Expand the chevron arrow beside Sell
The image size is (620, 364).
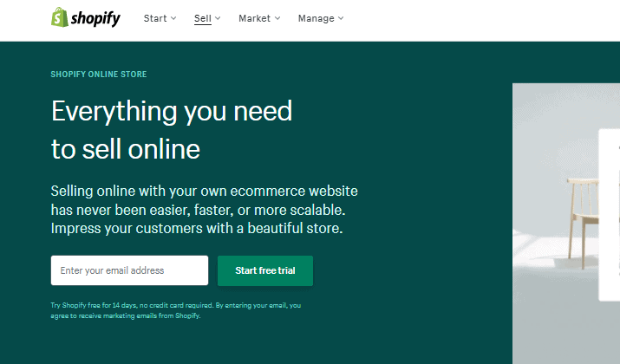coord(218,18)
